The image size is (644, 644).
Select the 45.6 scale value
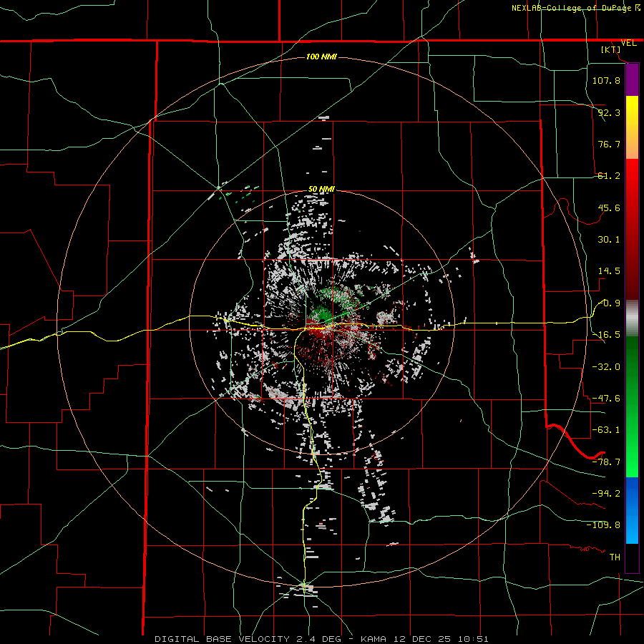(609, 208)
